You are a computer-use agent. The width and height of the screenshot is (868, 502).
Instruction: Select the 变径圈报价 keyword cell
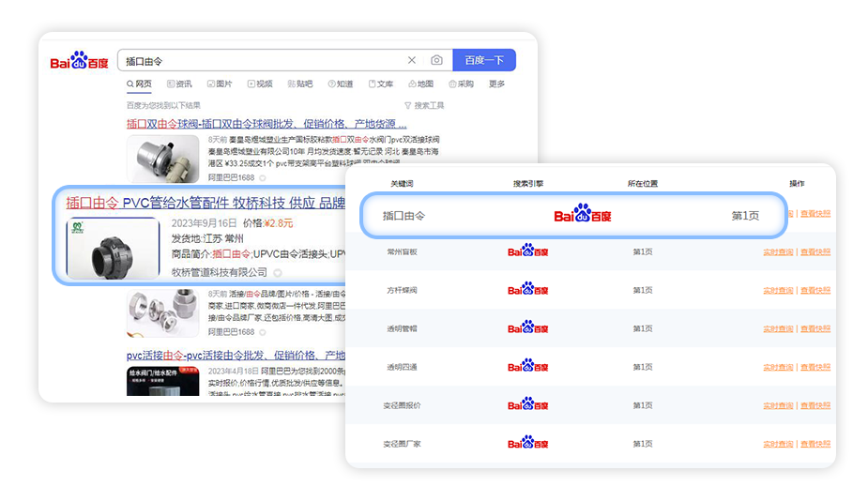click(x=402, y=405)
